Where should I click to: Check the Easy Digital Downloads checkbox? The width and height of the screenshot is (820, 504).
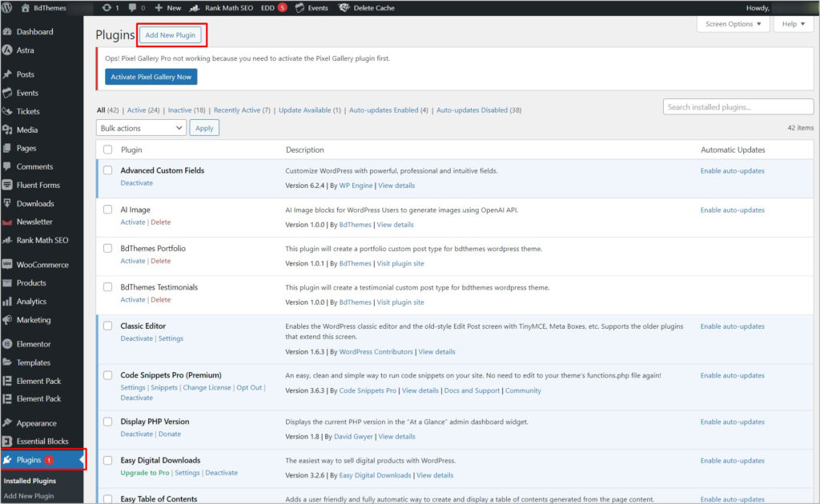(x=108, y=460)
